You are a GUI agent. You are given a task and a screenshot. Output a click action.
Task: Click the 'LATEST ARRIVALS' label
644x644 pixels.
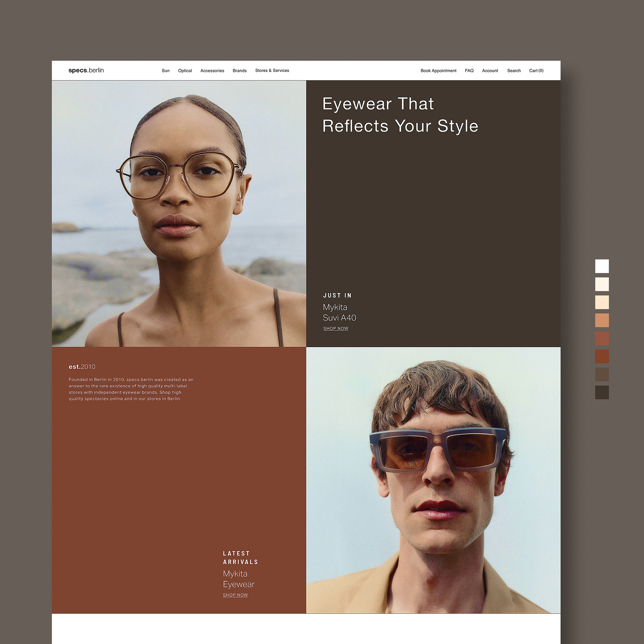(240, 557)
